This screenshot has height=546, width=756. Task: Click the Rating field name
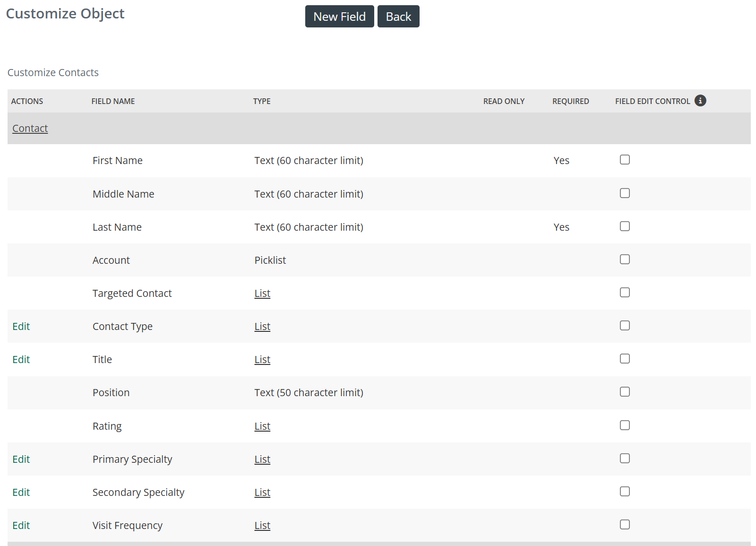pos(107,426)
